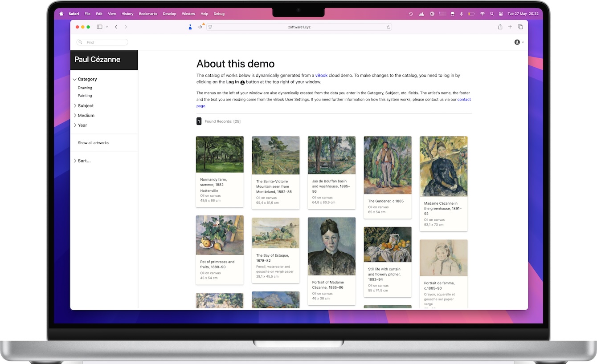Screen dimensions: 597x364
Task: Open the Log In account icon
Action: (x=517, y=42)
